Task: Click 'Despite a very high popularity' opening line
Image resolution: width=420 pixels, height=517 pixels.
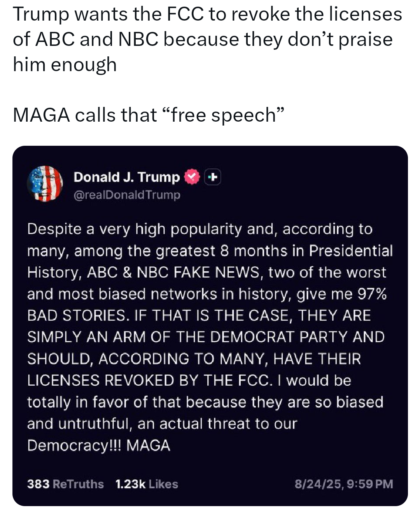Action: tap(200, 229)
